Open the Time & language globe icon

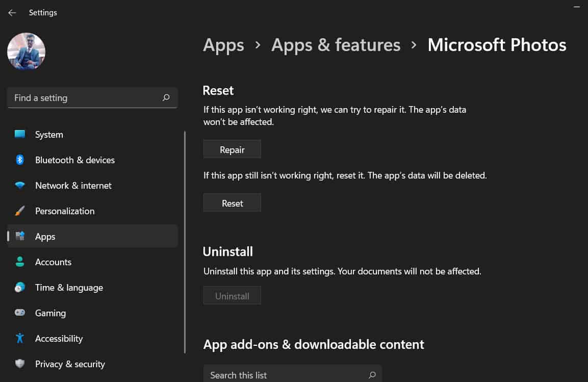click(20, 288)
